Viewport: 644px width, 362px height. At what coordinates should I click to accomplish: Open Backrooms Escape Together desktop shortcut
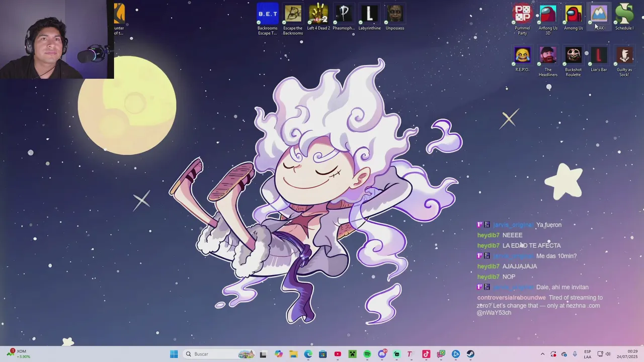coord(268,19)
